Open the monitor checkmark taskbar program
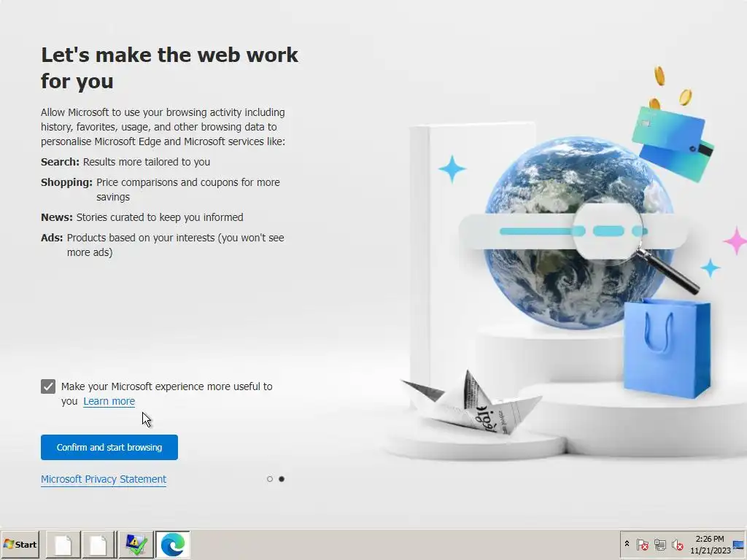This screenshot has width=747, height=560. 136,545
